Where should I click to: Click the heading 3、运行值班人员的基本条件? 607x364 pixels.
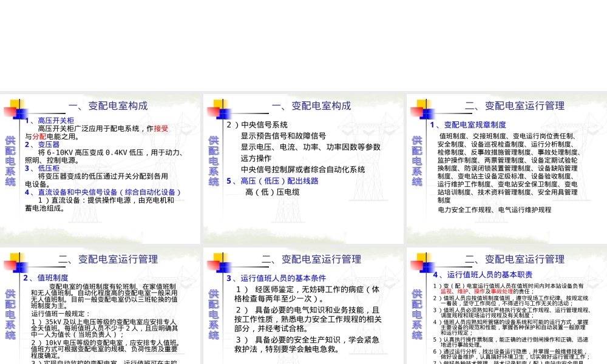tap(276, 278)
